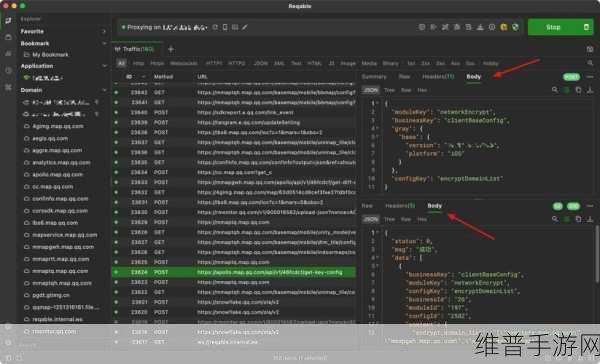Collapse the Favorite section
The width and height of the screenshot is (600, 364).
103,31
